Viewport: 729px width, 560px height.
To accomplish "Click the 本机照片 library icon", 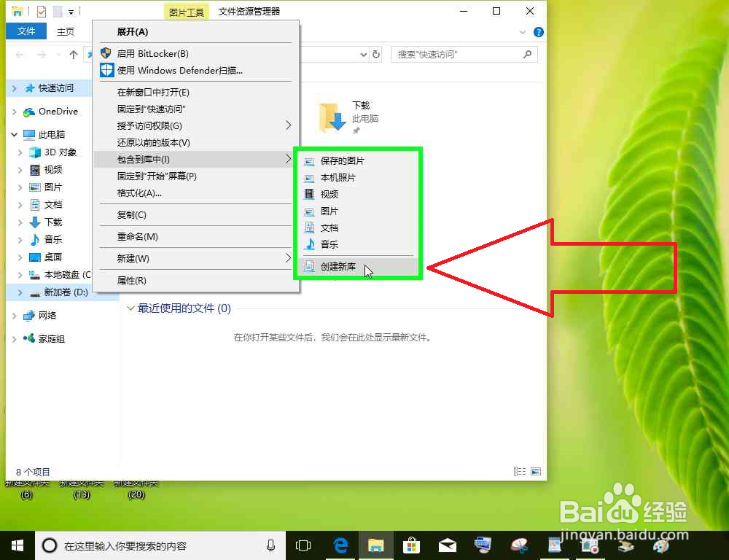I will [309, 178].
